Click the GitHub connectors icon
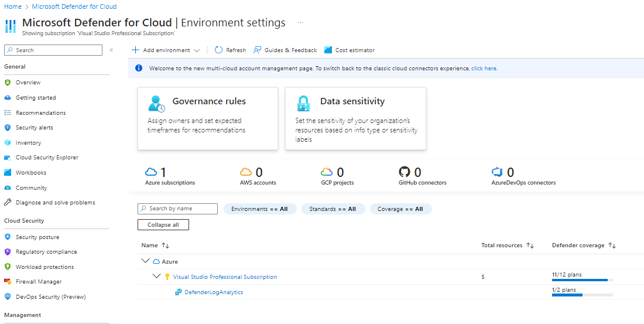This screenshot has height=324, width=644. (x=404, y=172)
